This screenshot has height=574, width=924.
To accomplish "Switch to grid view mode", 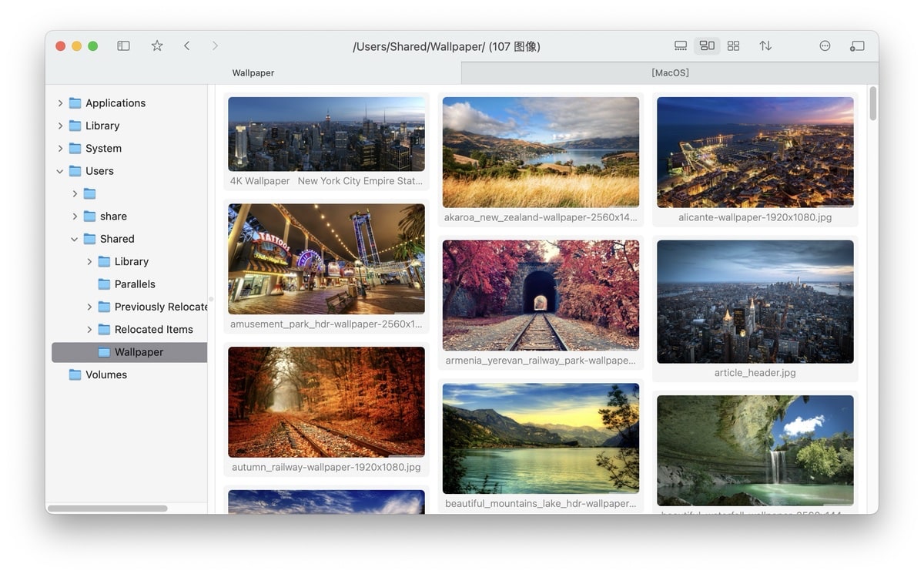I will 733,45.
